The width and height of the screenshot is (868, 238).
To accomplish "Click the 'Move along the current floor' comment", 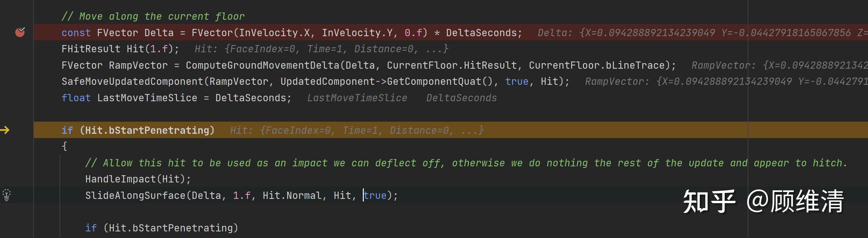I will (153, 16).
